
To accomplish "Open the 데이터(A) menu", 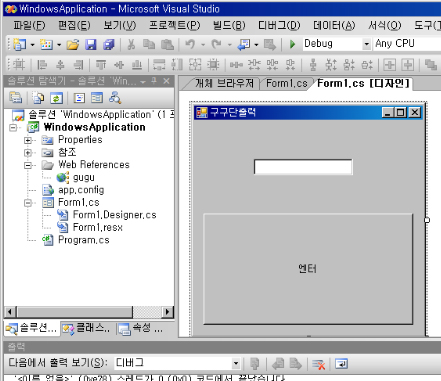I will click(334, 25).
